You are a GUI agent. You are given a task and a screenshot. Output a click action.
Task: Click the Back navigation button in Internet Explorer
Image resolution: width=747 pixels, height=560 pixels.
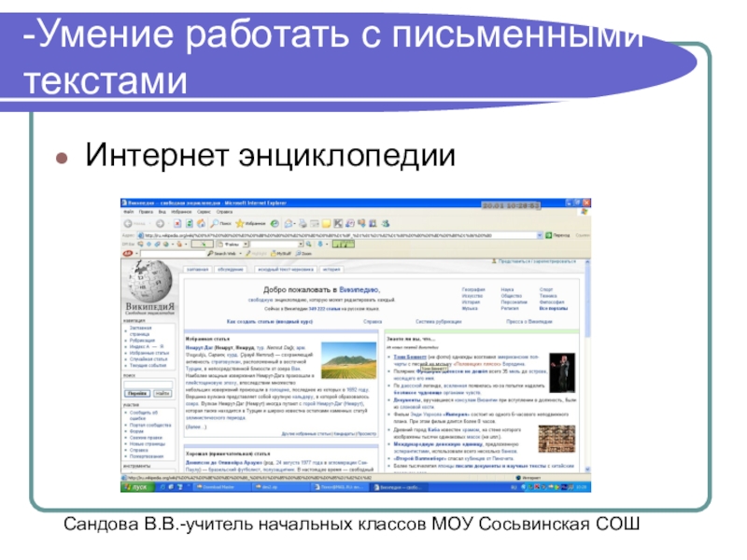pyautogui.click(x=134, y=223)
